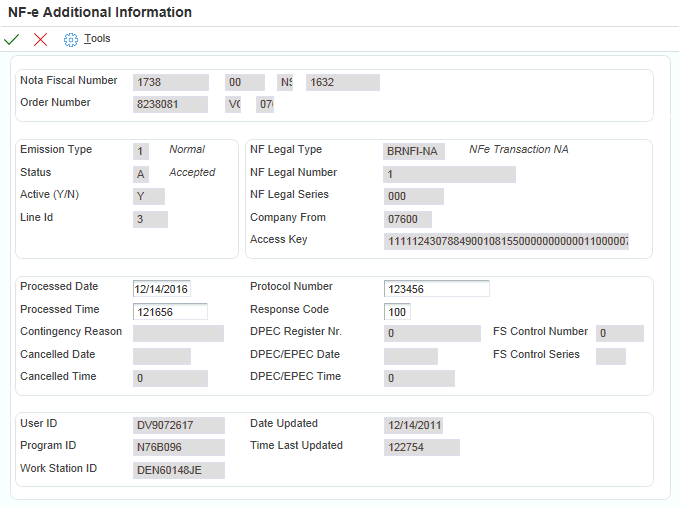Screen dimensions: 679x507
Task: Click the Tools gear icon
Action: point(70,39)
